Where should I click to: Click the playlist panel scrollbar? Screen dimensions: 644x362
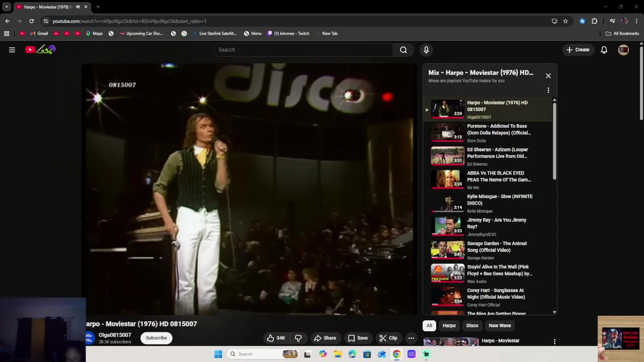[x=554, y=141]
